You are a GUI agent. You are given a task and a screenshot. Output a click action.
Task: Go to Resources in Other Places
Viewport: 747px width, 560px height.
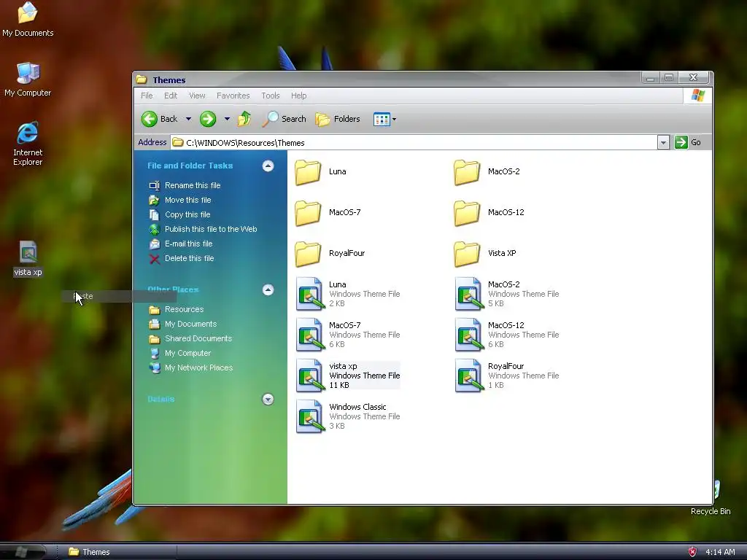point(184,309)
